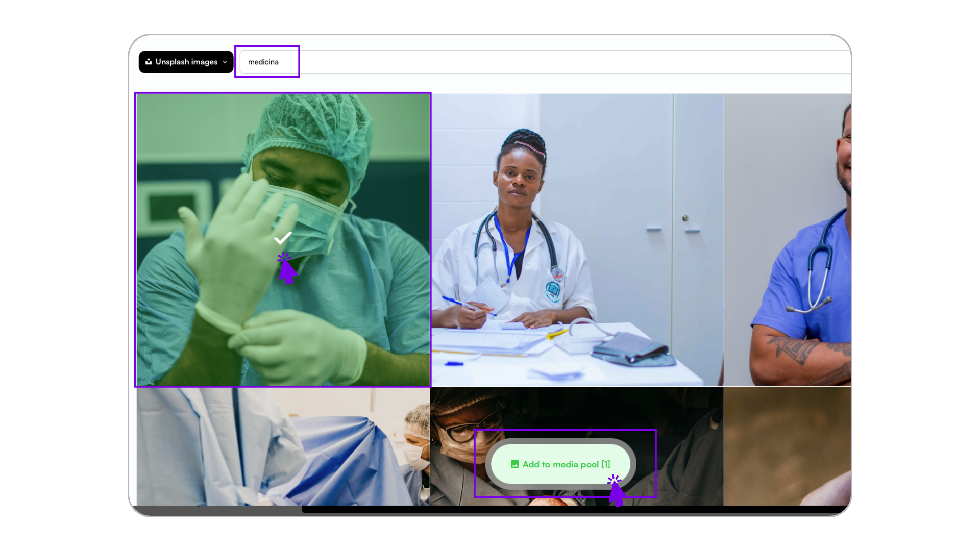The image size is (980, 551).
Task: Click the Add to media pool [1] button
Action: point(560,464)
